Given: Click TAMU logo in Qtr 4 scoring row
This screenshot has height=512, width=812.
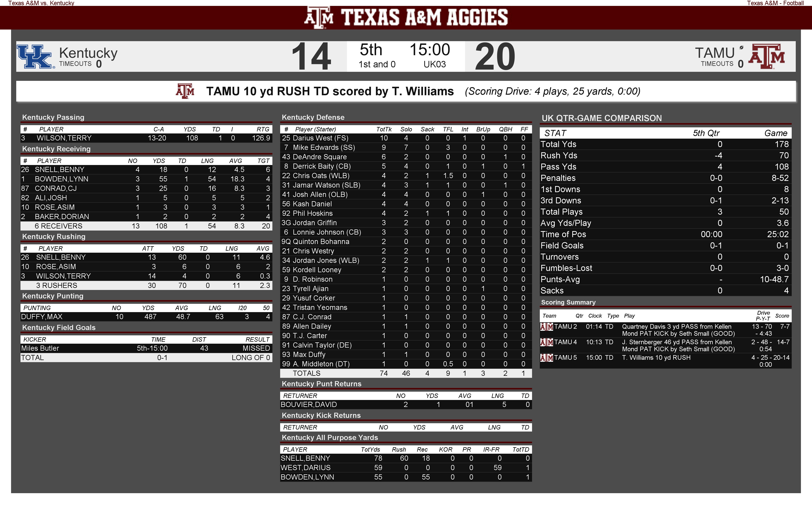Looking at the screenshot, I should pyautogui.click(x=547, y=342).
